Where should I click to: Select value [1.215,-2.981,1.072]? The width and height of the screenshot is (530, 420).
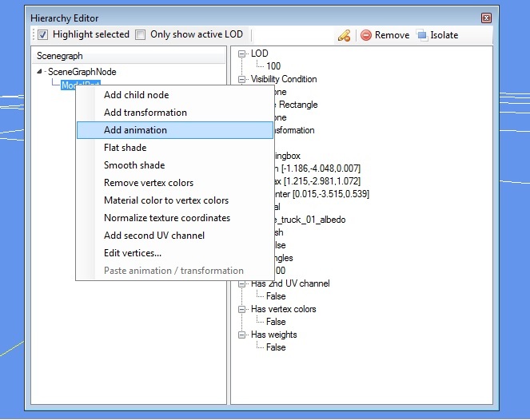point(322,181)
